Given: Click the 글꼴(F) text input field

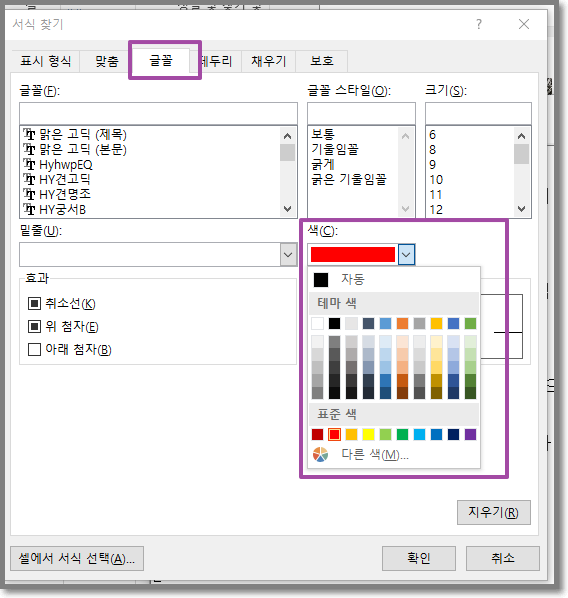Looking at the screenshot, I should click(x=158, y=113).
